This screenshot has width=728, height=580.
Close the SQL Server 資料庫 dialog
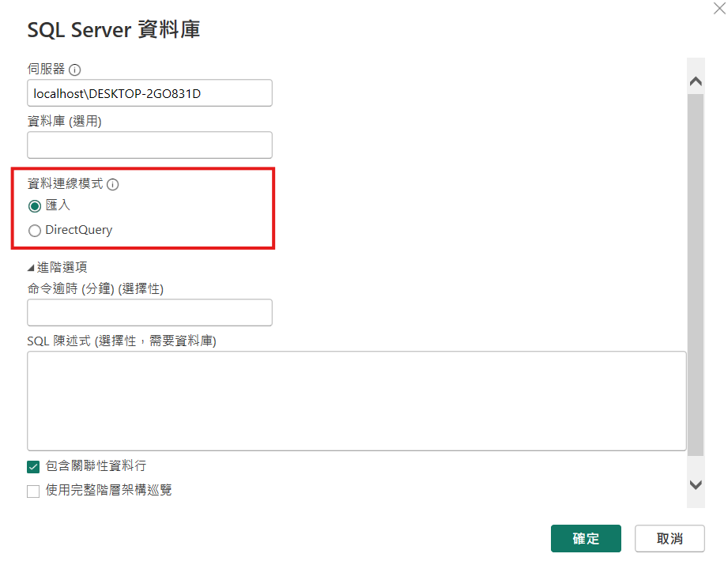[719, 8]
